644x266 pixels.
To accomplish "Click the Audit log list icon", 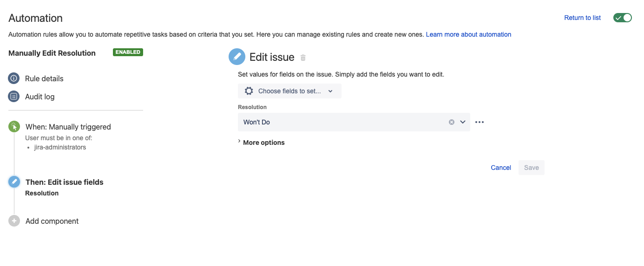I will [x=14, y=97].
